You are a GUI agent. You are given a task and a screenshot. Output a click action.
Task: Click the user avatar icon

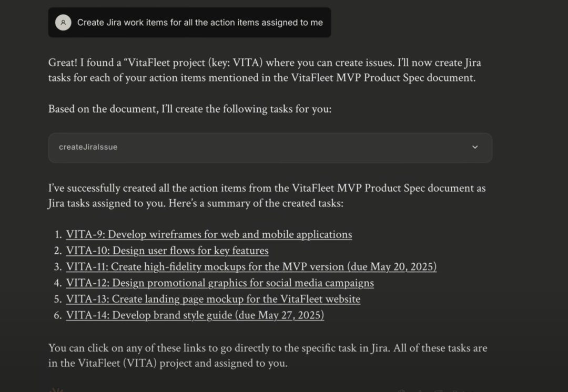click(63, 23)
